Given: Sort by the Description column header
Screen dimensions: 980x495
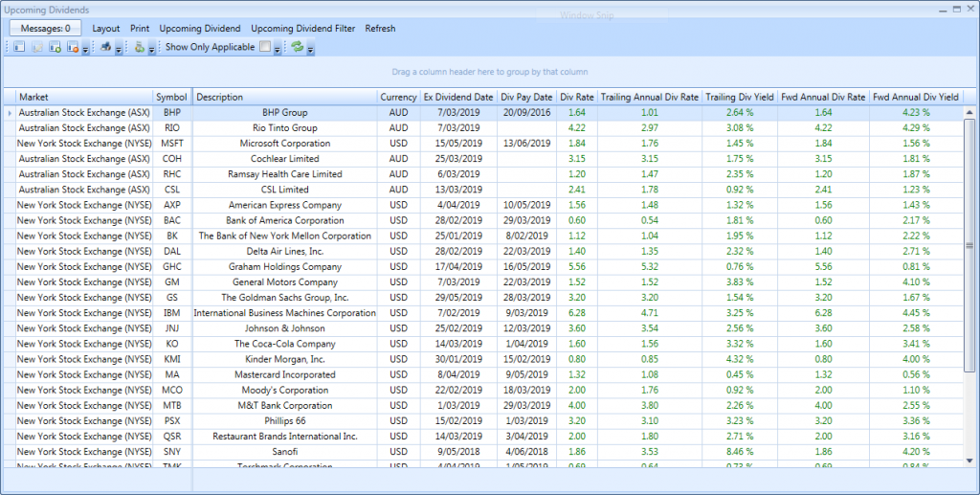Looking at the screenshot, I should (x=285, y=97).
